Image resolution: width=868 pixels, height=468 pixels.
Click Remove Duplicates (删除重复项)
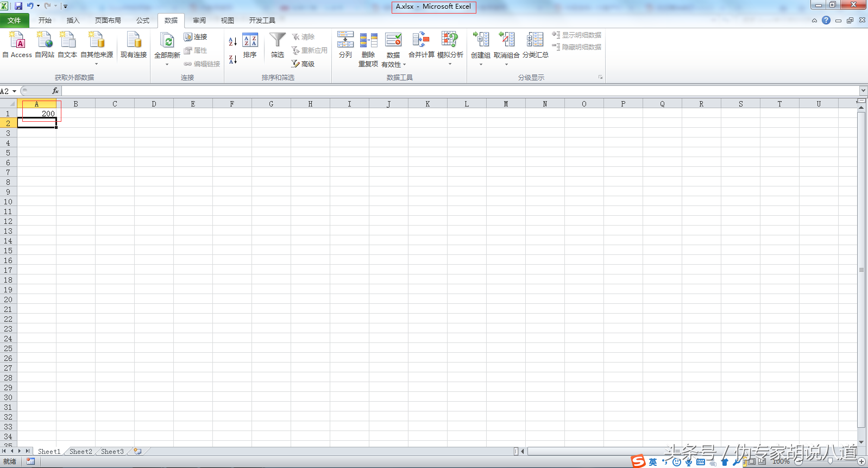(368, 49)
